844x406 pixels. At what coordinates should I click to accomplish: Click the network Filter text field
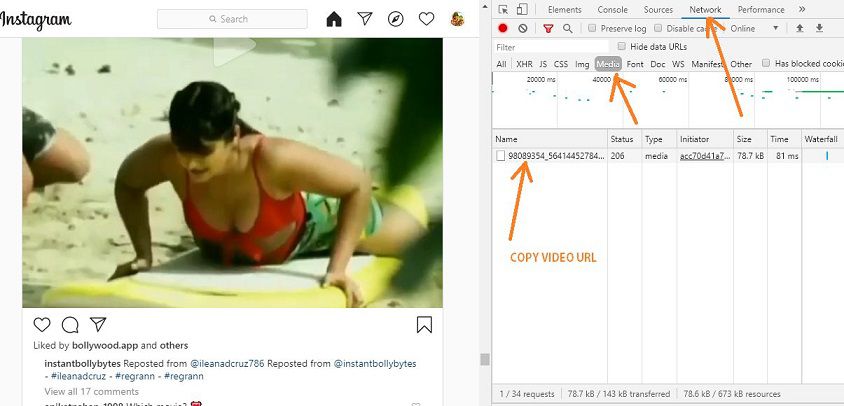click(x=550, y=47)
